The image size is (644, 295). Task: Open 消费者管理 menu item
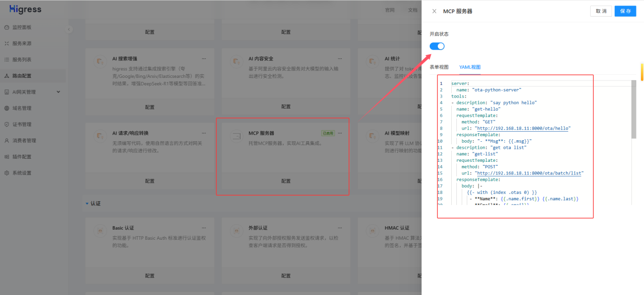point(24,141)
